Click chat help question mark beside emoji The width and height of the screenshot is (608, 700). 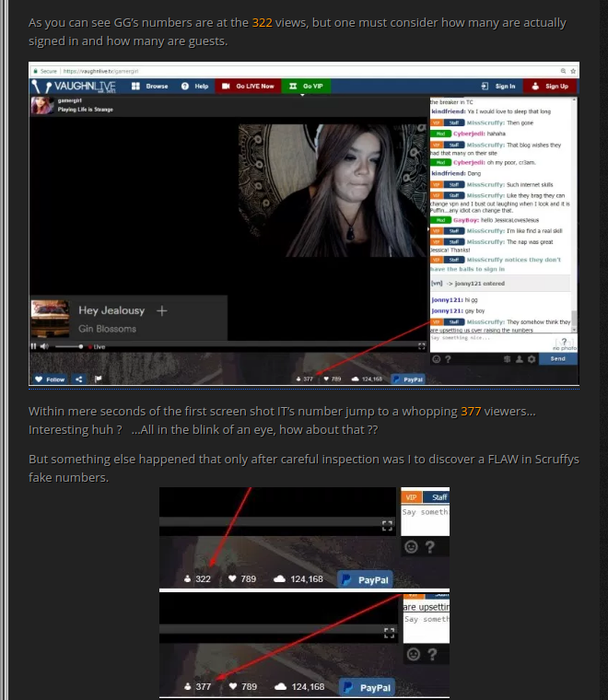pyautogui.click(x=448, y=359)
